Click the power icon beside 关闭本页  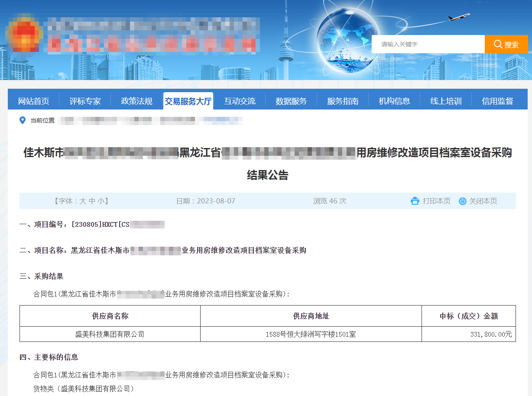coord(462,201)
